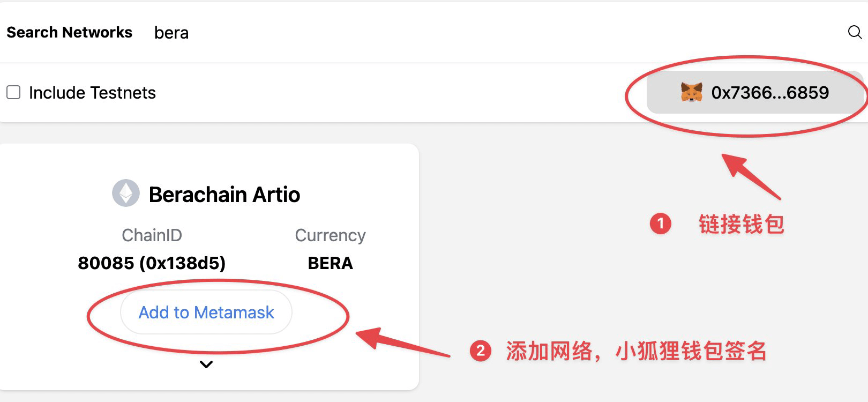Screen dimensions: 868x402
Task: Enable the Include Testnets checkbox
Action: click(x=13, y=93)
